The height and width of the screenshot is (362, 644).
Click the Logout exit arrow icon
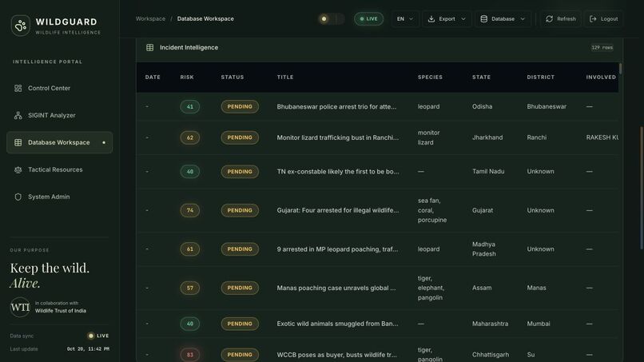[593, 19]
